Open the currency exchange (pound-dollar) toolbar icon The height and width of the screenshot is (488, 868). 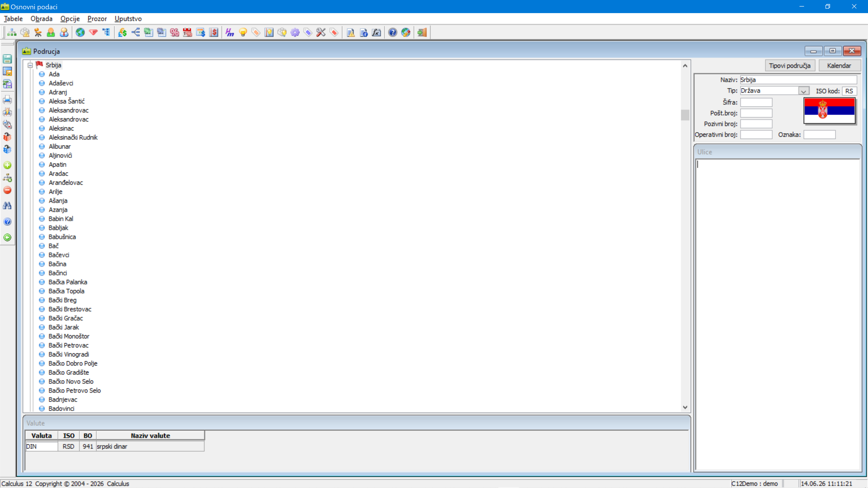coord(122,32)
